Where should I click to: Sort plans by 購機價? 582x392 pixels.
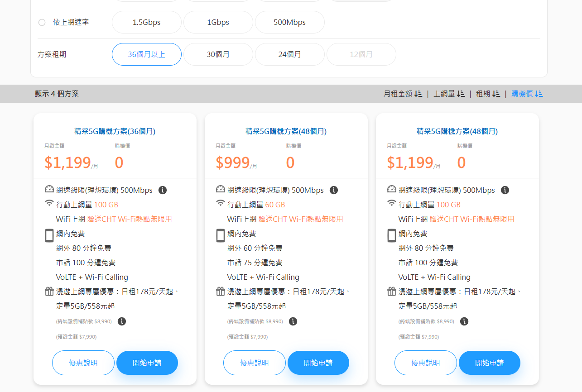527,94
